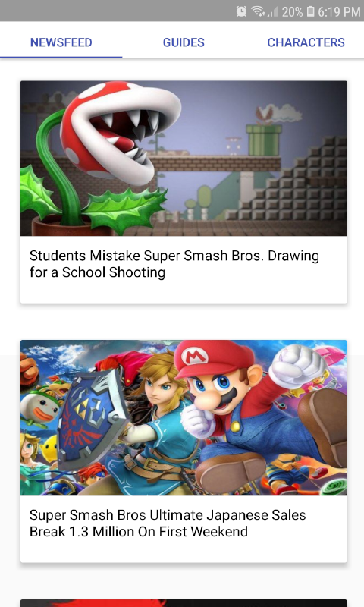
Task: Open the GUIDES tab
Action: (184, 42)
